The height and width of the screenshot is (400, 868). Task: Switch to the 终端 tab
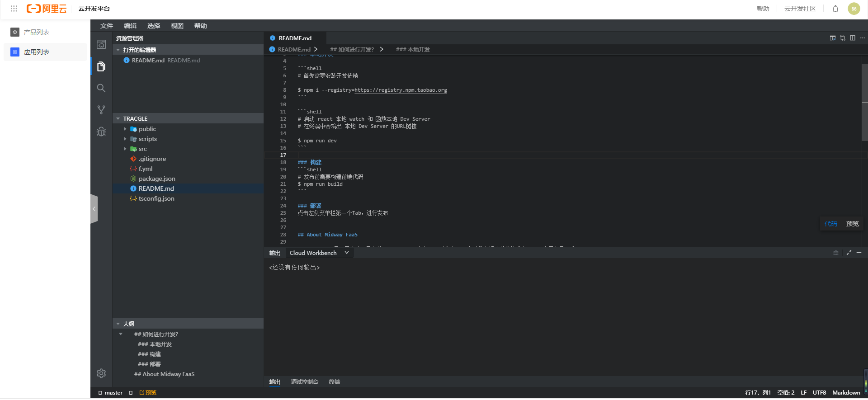point(335,382)
